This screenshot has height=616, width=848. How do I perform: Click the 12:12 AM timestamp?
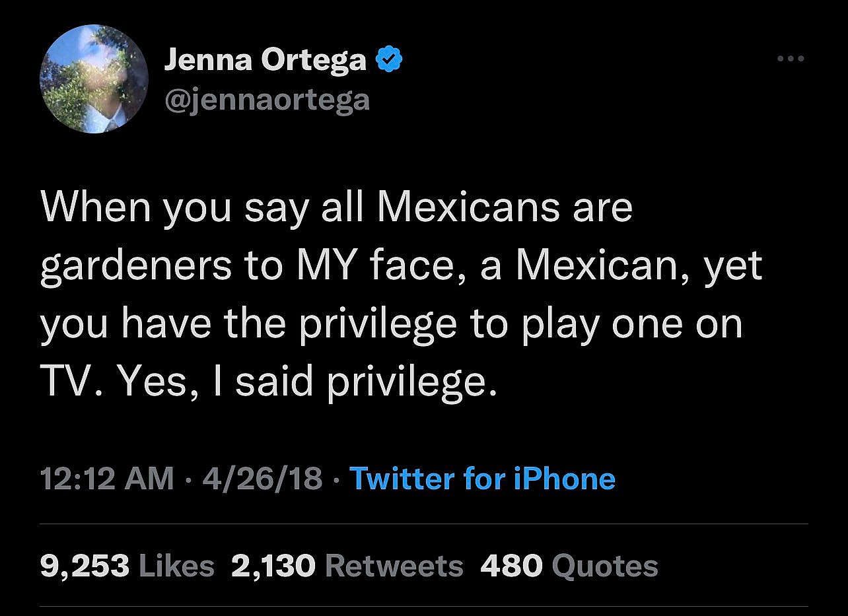pyautogui.click(x=107, y=478)
